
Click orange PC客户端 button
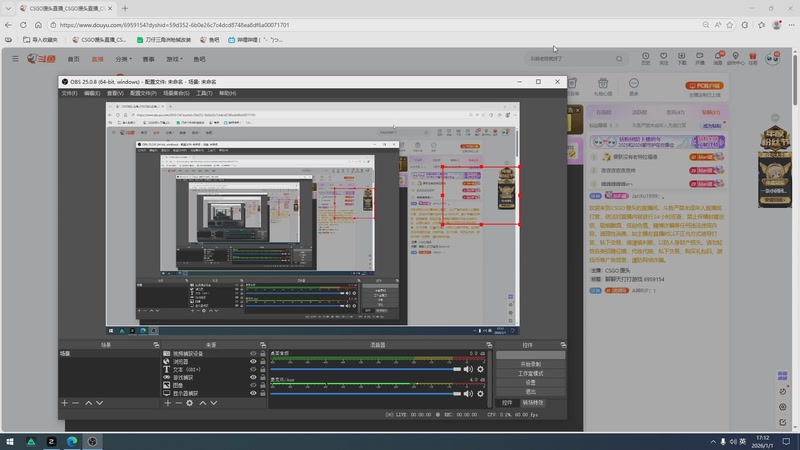tap(705, 86)
